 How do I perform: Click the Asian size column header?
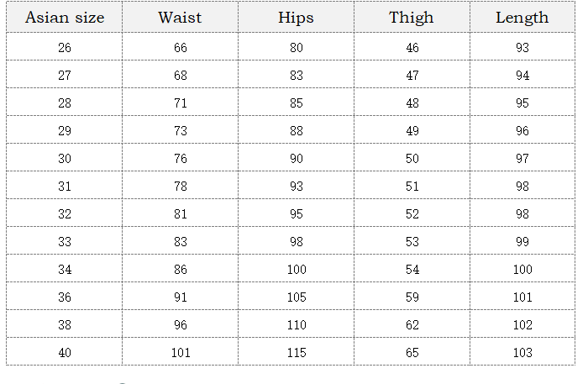point(65,18)
